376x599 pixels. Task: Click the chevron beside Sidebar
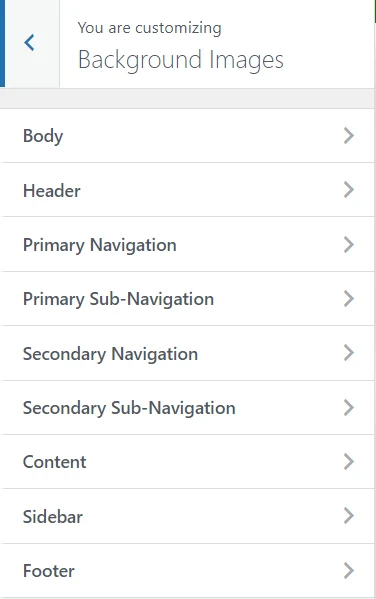pyautogui.click(x=349, y=516)
